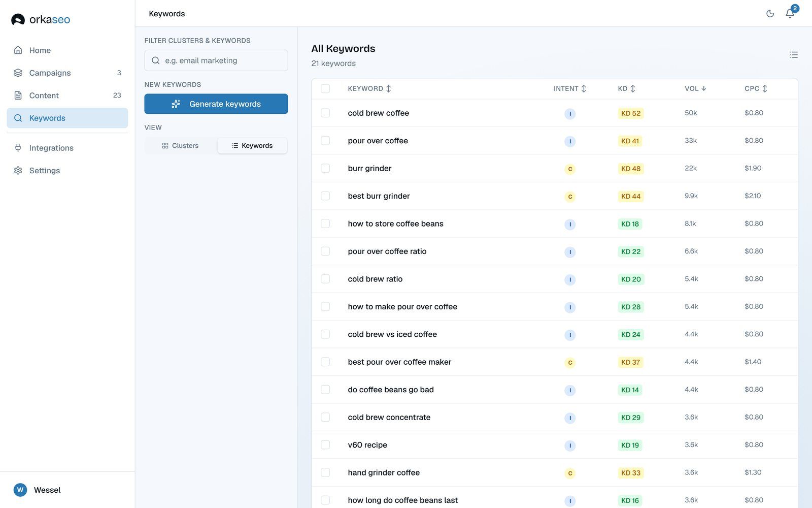
Task: Click the $2.10 CPC value
Action: (x=753, y=196)
